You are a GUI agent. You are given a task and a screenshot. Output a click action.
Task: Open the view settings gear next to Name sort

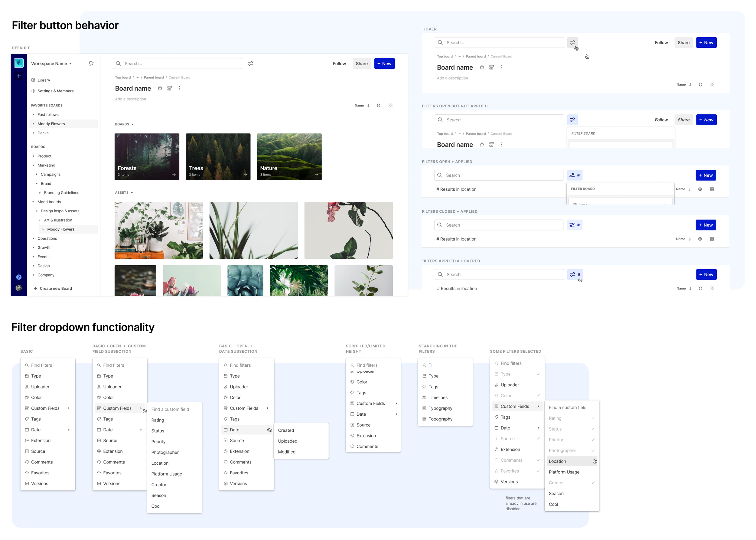click(x=379, y=105)
